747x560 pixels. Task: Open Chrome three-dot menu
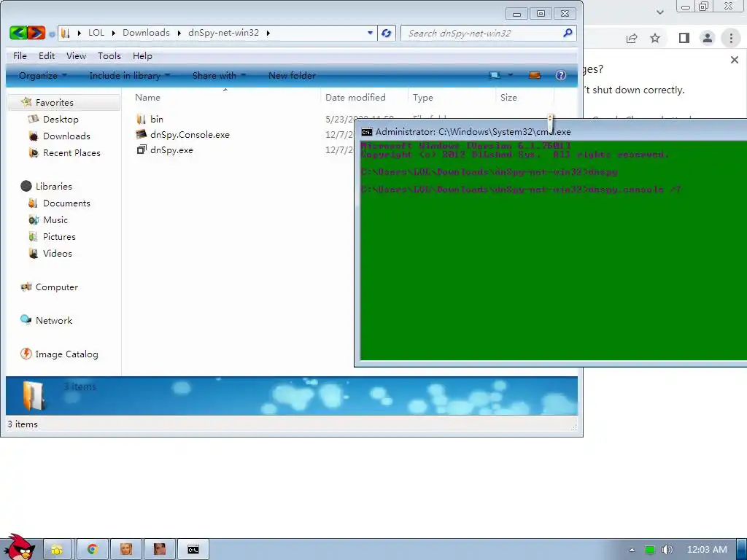click(x=731, y=38)
